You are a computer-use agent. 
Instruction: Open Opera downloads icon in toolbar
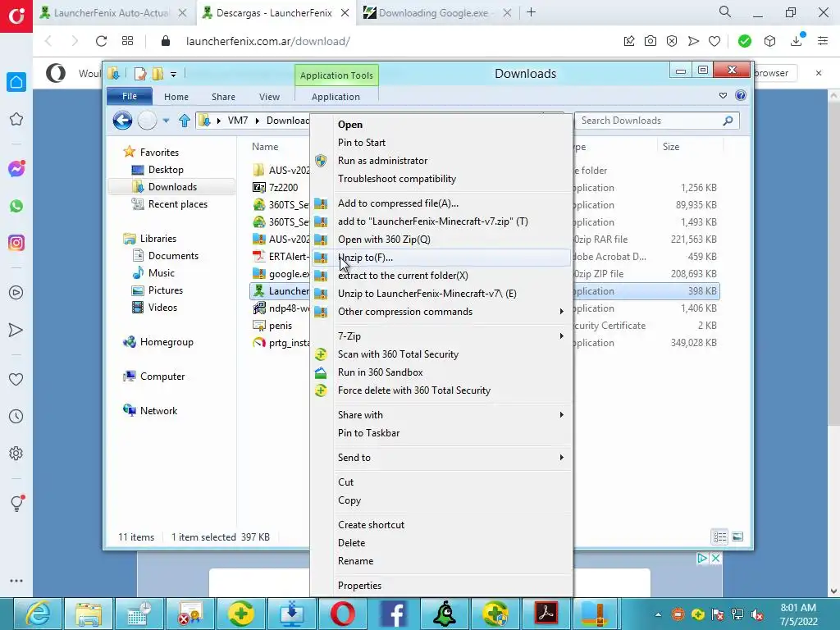tap(797, 41)
